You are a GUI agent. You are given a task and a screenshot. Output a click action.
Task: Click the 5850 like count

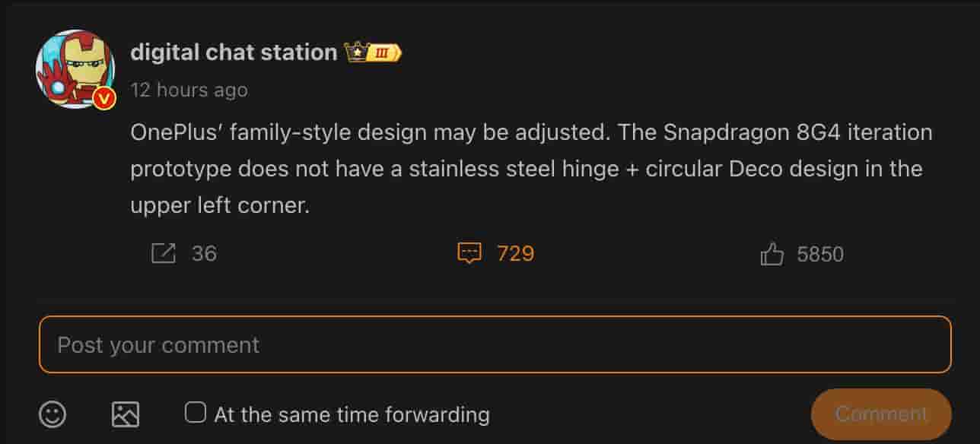(820, 254)
